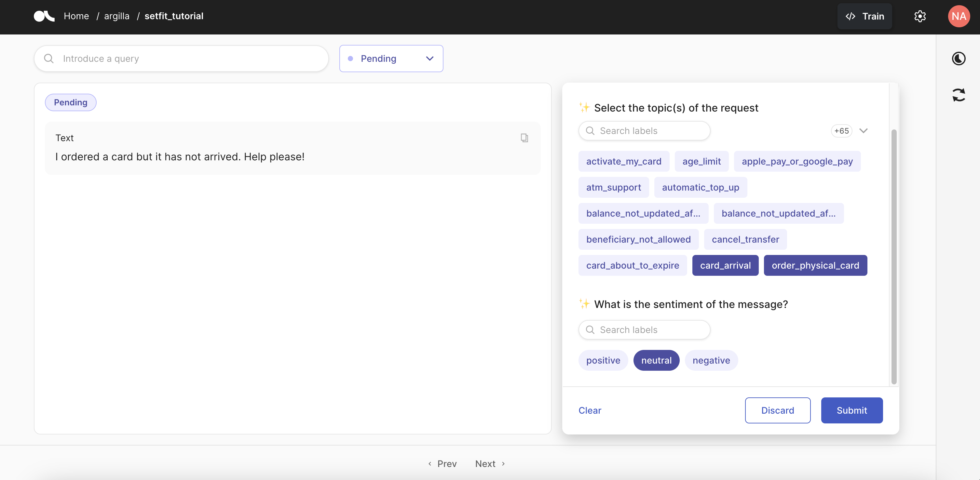The height and width of the screenshot is (480, 980).
Task: Open settings via the gear icon
Action: [x=919, y=16]
